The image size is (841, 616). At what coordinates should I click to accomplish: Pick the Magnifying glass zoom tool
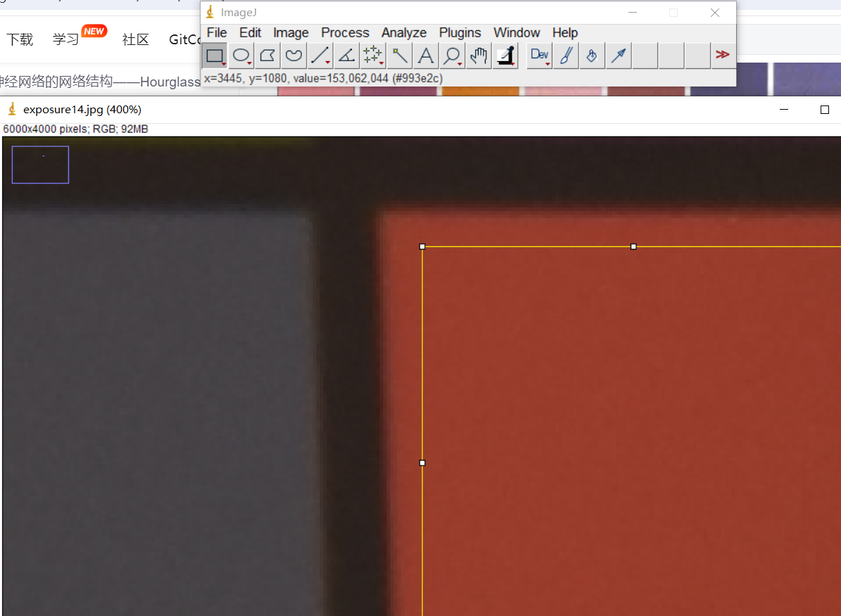(x=452, y=56)
